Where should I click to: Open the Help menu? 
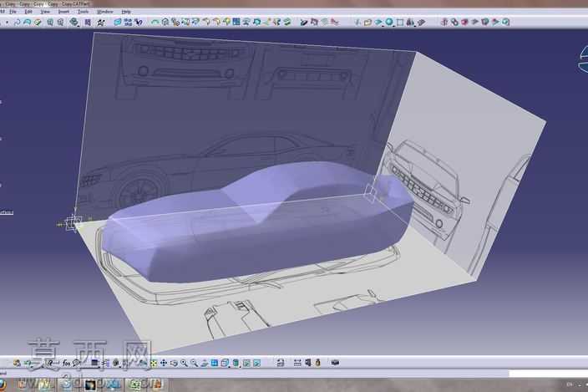pyautogui.click(x=126, y=12)
